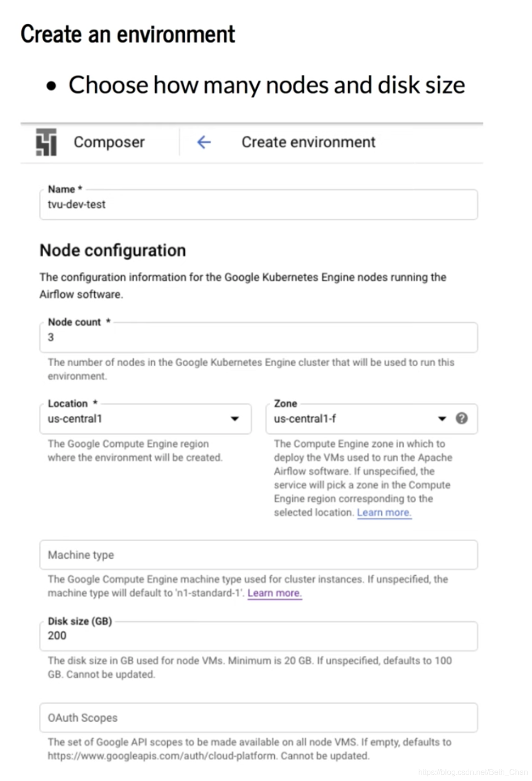Select the us-central1 location value

[x=75, y=419]
